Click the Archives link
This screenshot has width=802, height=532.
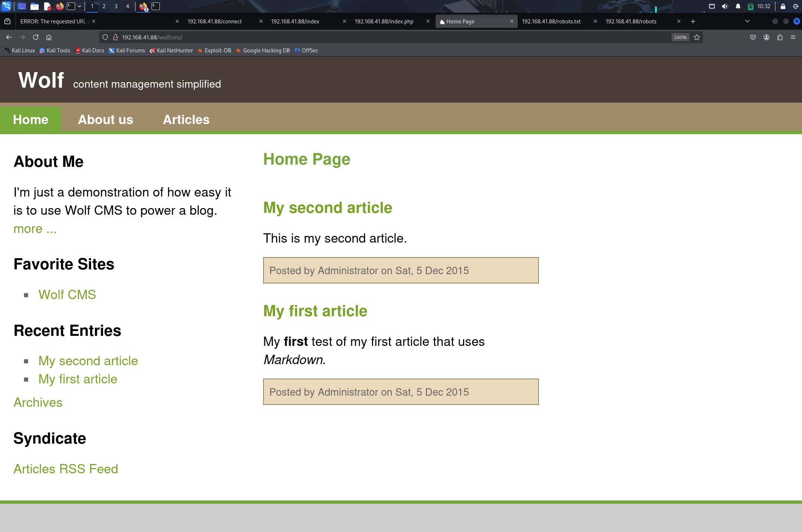(38, 402)
